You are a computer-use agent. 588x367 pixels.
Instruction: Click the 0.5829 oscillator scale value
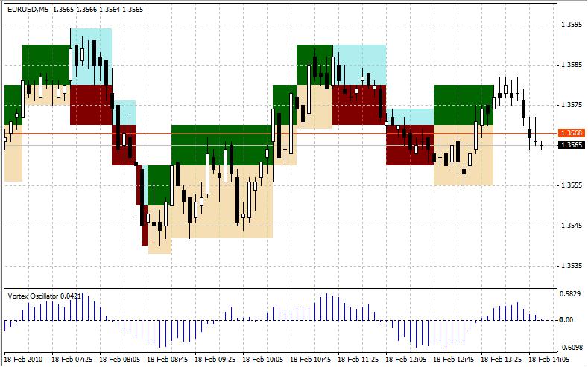point(570,294)
